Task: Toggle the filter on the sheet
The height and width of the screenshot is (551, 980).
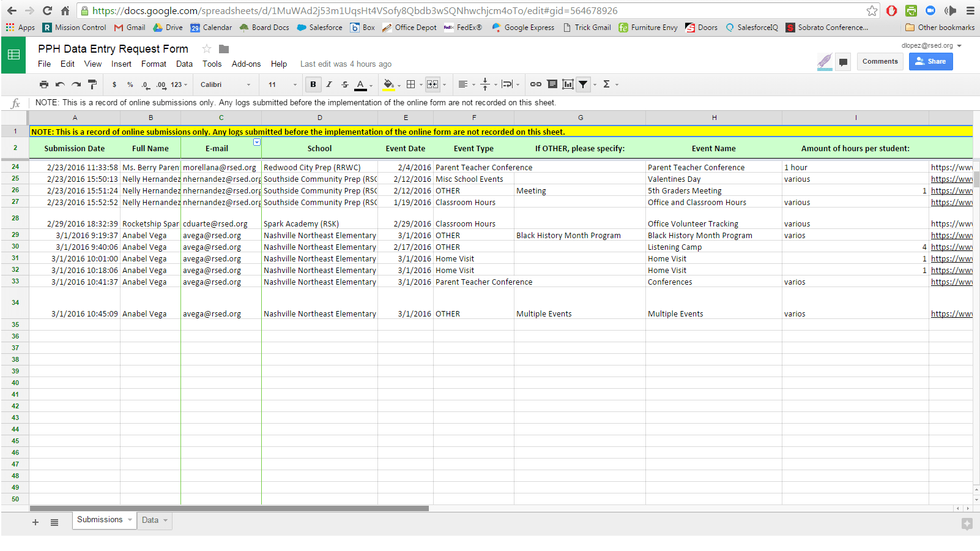Action: click(583, 84)
